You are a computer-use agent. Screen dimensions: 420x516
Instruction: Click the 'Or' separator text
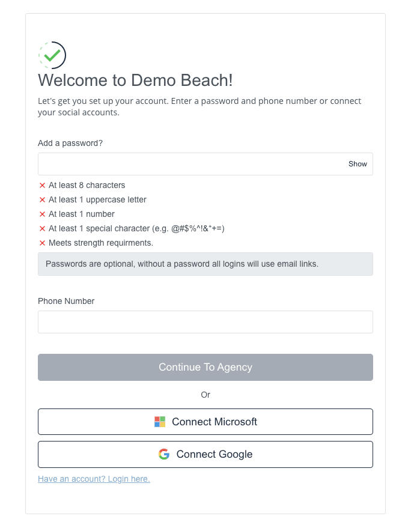click(205, 395)
